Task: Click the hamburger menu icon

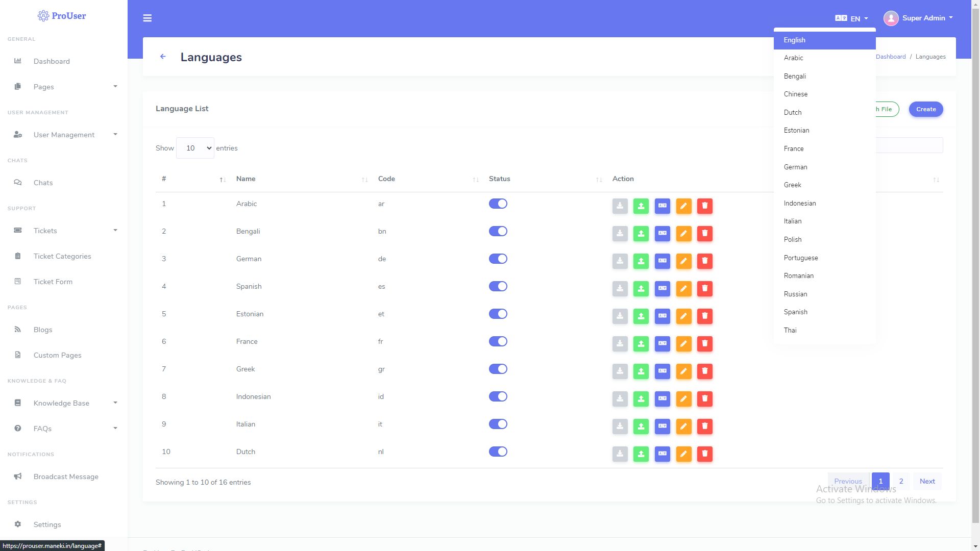Action: [147, 18]
